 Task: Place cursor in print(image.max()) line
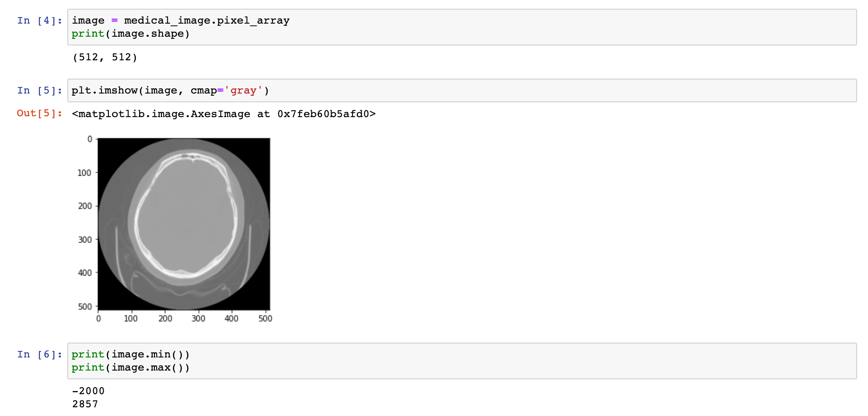[x=130, y=367]
